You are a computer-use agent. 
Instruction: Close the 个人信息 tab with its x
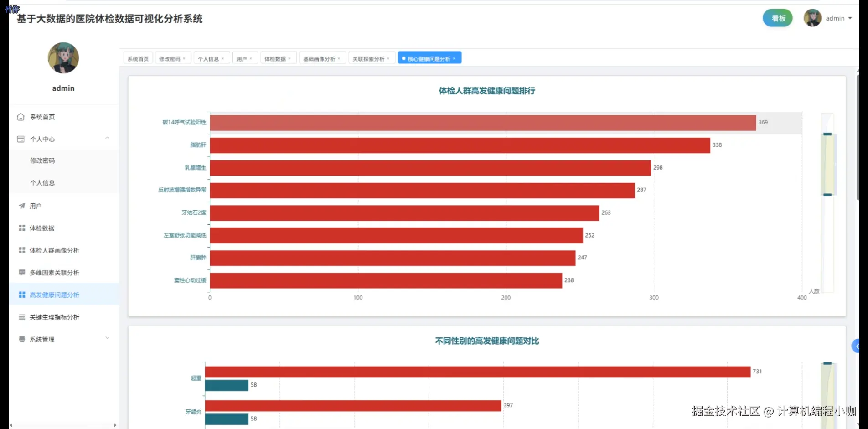[x=222, y=59]
